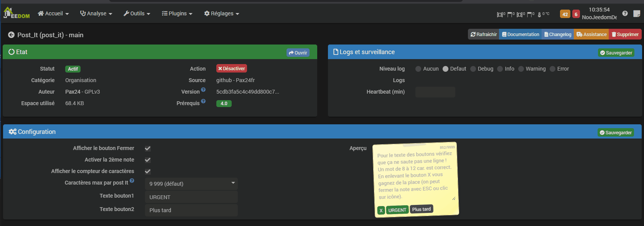Click the Etat circle icon

[12, 52]
